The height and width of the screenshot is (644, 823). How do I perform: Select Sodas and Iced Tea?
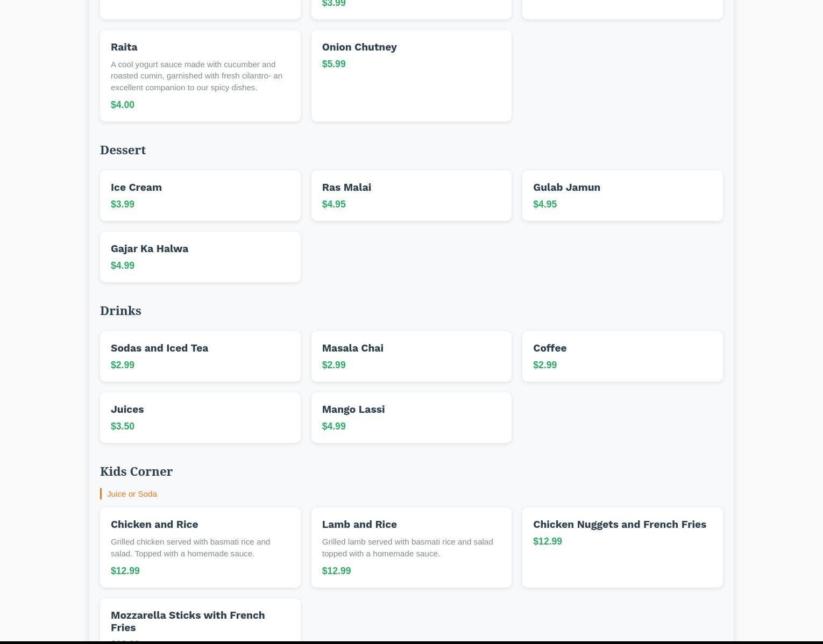(x=200, y=356)
